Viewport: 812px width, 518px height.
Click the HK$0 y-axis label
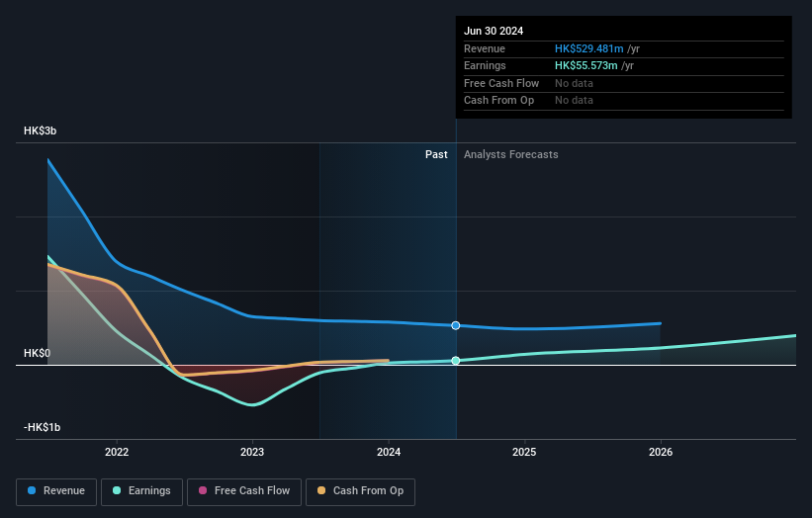click(x=38, y=354)
